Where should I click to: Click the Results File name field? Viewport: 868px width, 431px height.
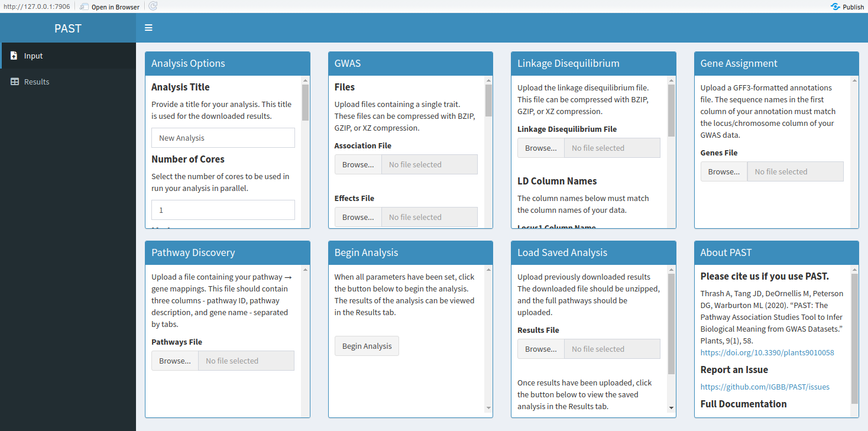click(x=612, y=349)
